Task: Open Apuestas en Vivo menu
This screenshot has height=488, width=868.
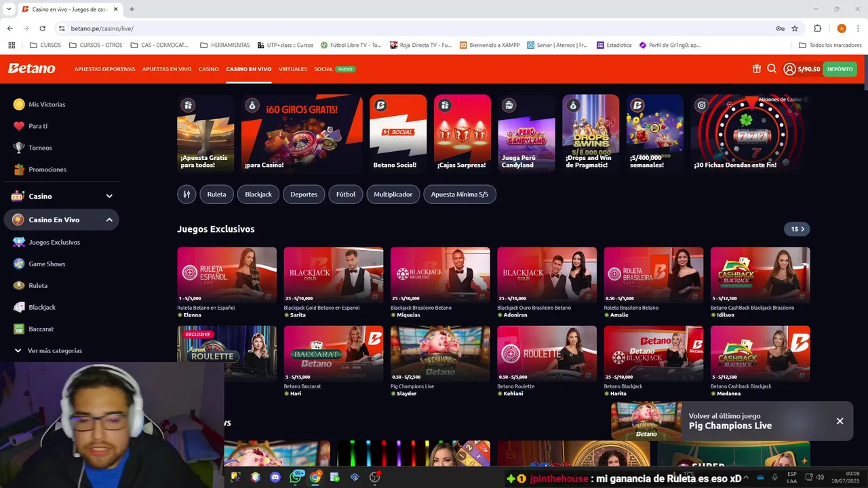Action: pos(167,69)
